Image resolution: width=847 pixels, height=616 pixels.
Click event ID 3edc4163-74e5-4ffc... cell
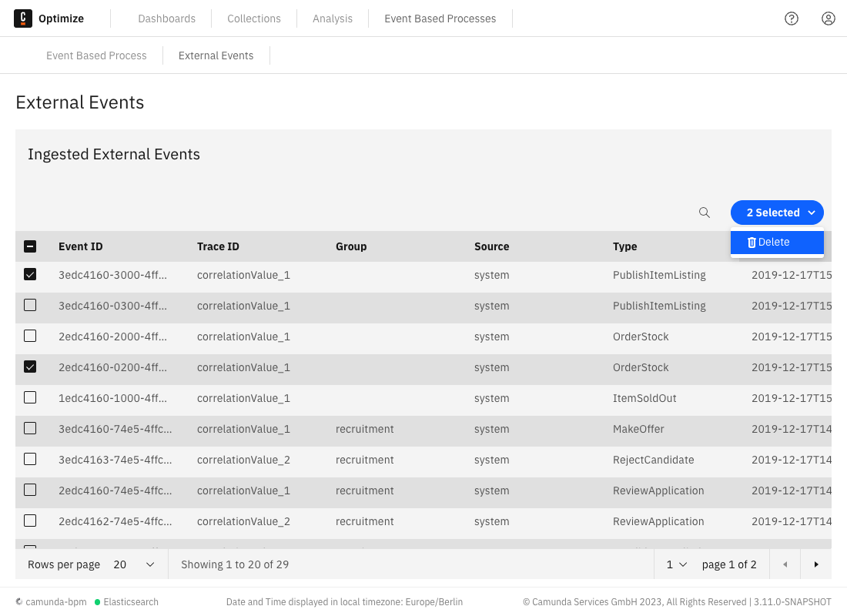[x=115, y=460]
